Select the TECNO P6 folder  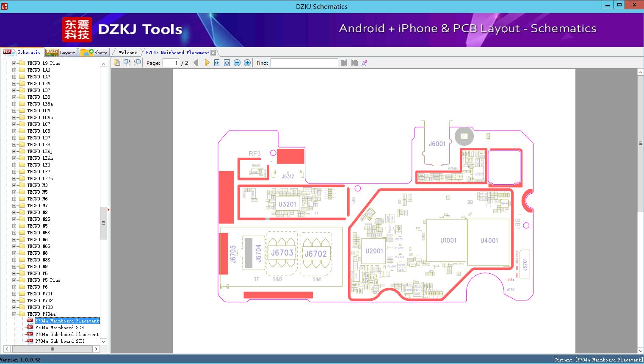click(x=37, y=287)
